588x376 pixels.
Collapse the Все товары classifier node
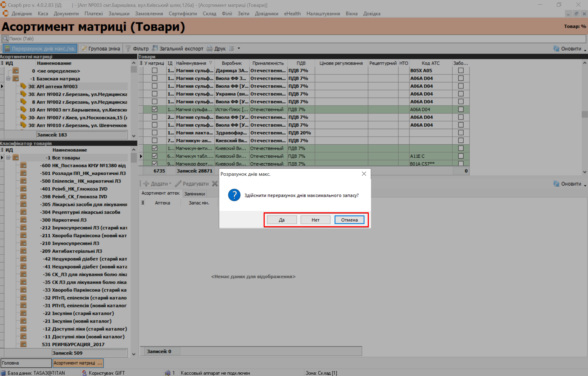click(8, 158)
